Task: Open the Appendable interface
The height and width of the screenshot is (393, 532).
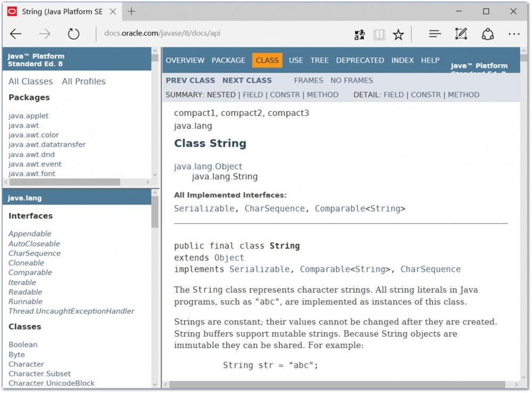Action: [30, 233]
